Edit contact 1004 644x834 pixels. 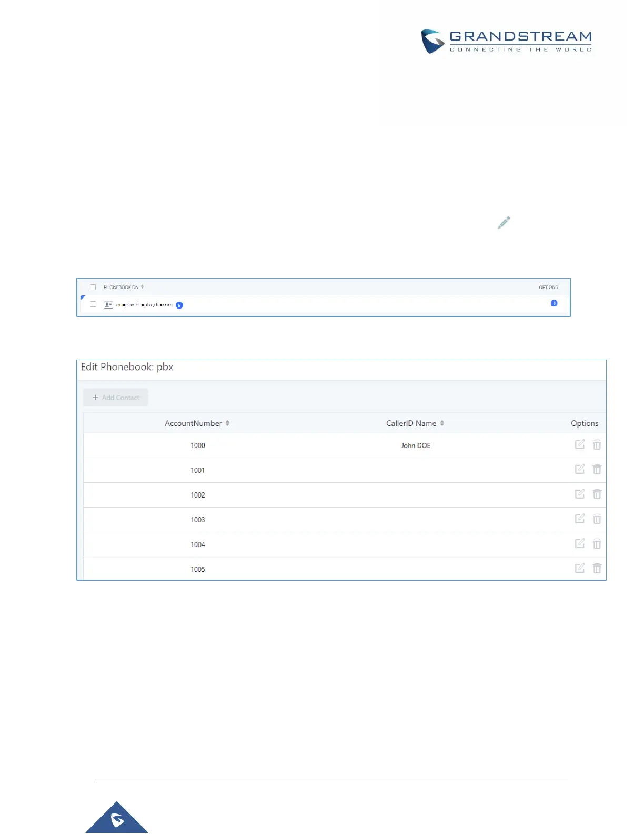point(580,543)
